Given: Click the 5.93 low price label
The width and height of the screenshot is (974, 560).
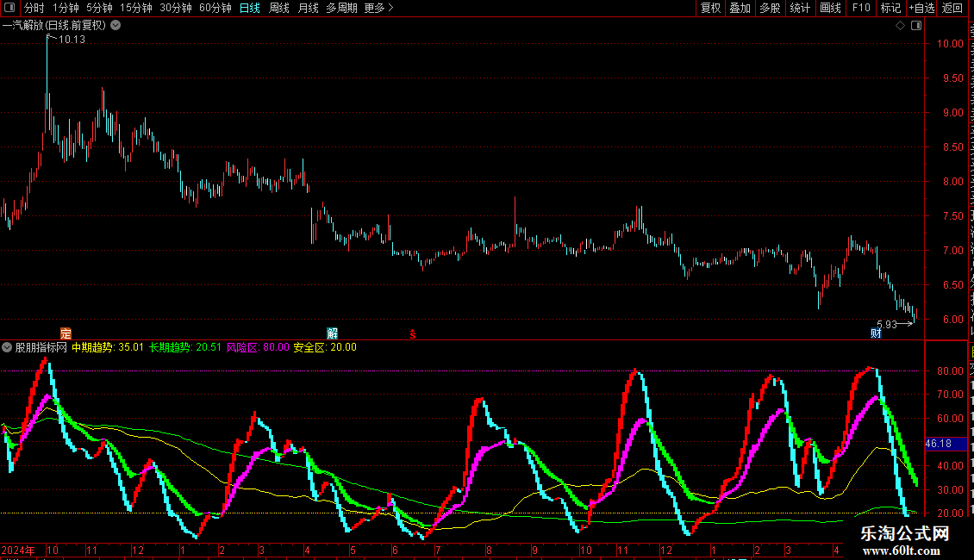Looking at the screenshot, I should point(886,324).
